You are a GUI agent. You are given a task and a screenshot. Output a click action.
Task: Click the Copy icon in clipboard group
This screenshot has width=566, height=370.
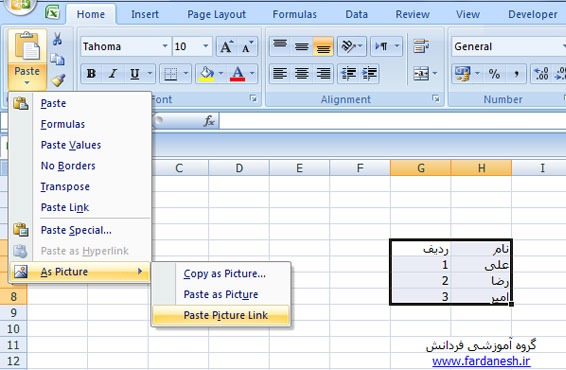(x=57, y=59)
